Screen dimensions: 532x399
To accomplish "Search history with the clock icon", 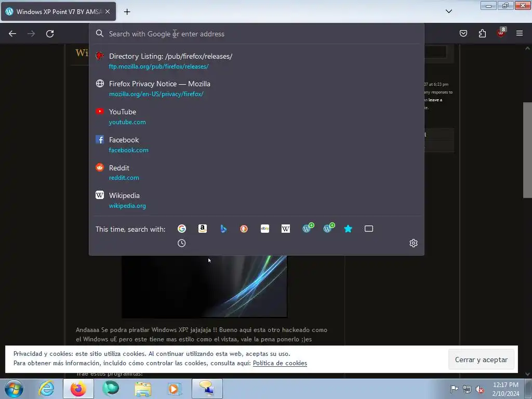I will pos(181,243).
